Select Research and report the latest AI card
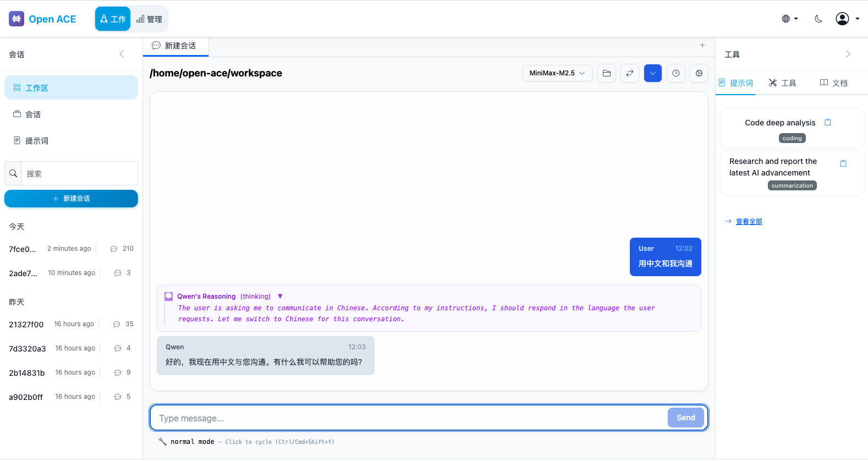Screen dimensions: 868x461 tap(792, 173)
